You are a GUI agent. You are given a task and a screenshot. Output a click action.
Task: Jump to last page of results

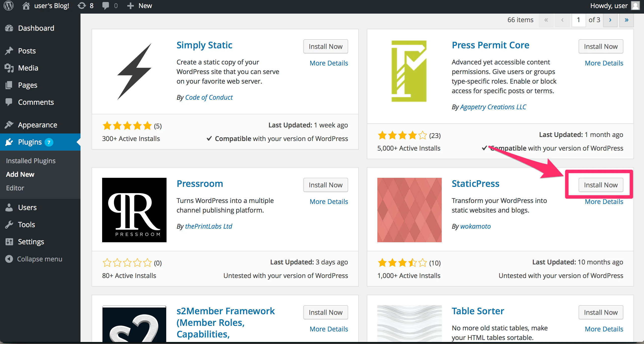[x=626, y=20]
